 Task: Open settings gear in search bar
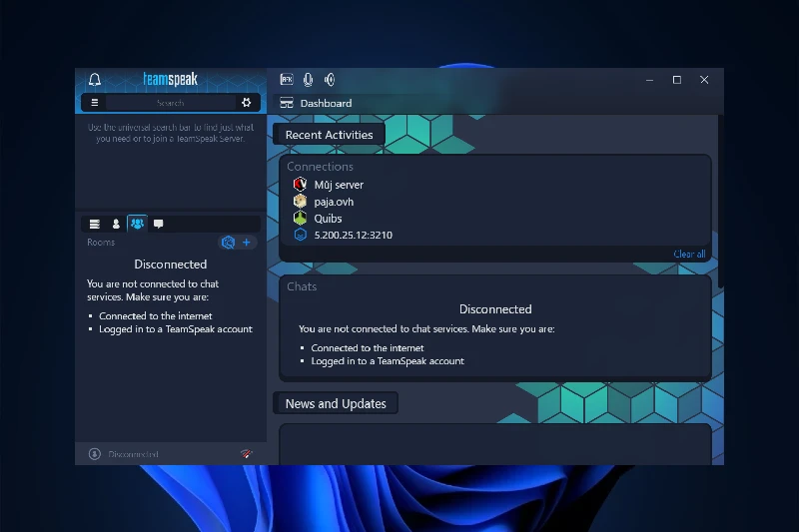[246, 103]
